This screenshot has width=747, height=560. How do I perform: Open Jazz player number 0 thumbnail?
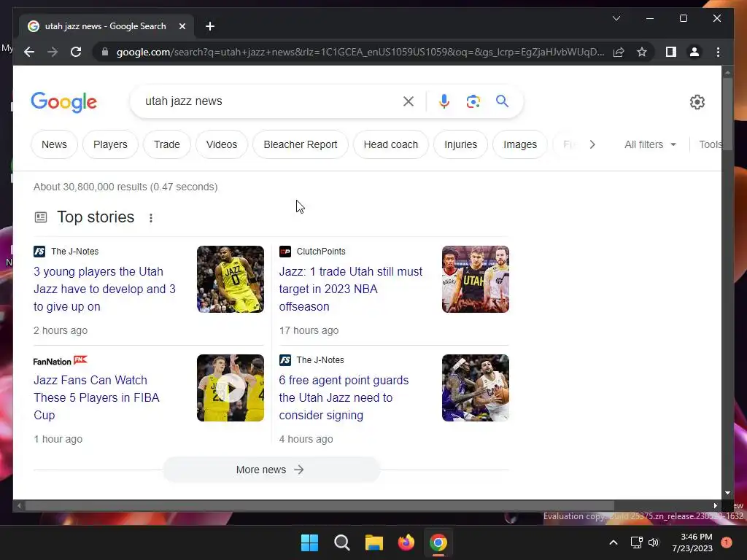tap(230, 279)
